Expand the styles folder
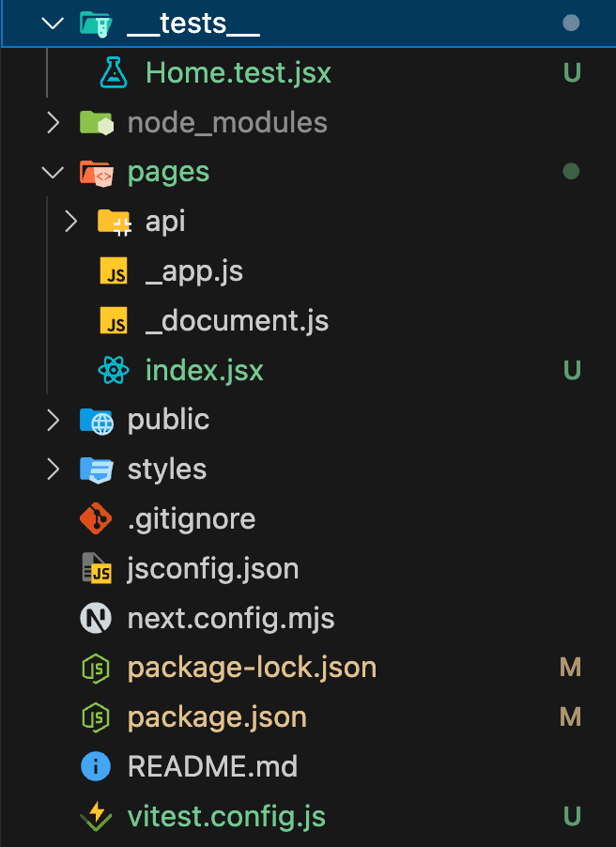The image size is (616, 847). tap(53, 470)
